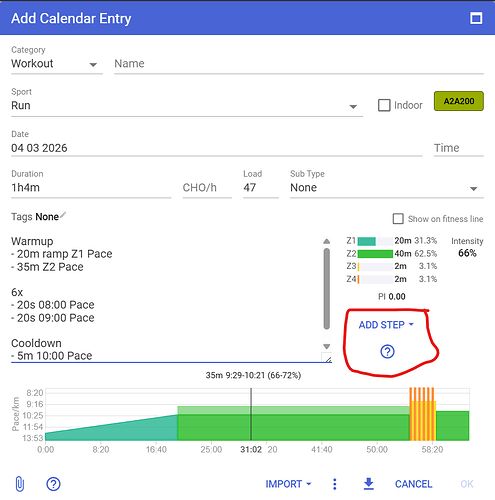This screenshot has width=495, height=500.
Task: Open the IMPORT menu
Action: [x=288, y=484]
